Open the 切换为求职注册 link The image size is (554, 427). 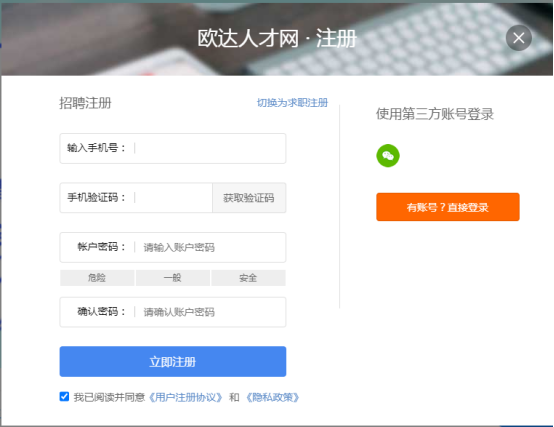tap(292, 103)
